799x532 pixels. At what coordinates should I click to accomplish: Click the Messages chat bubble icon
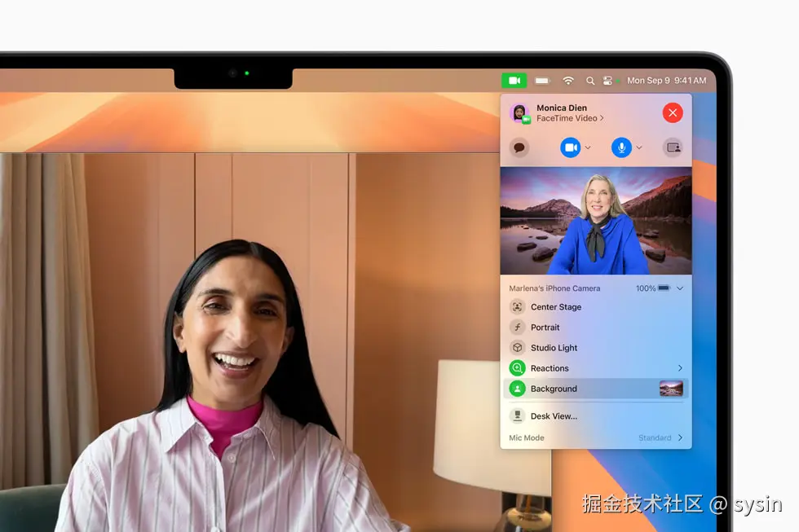(x=519, y=148)
